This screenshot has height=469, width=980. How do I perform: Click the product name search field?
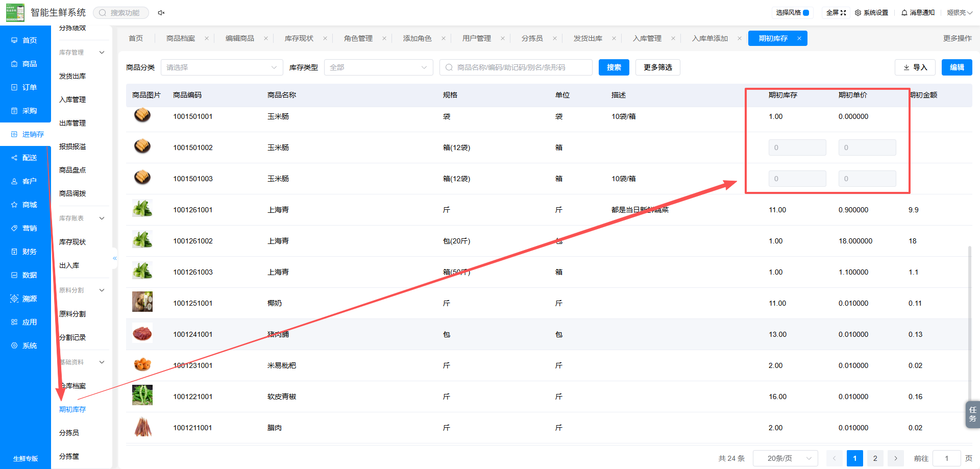pyautogui.click(x=516, y=67)
